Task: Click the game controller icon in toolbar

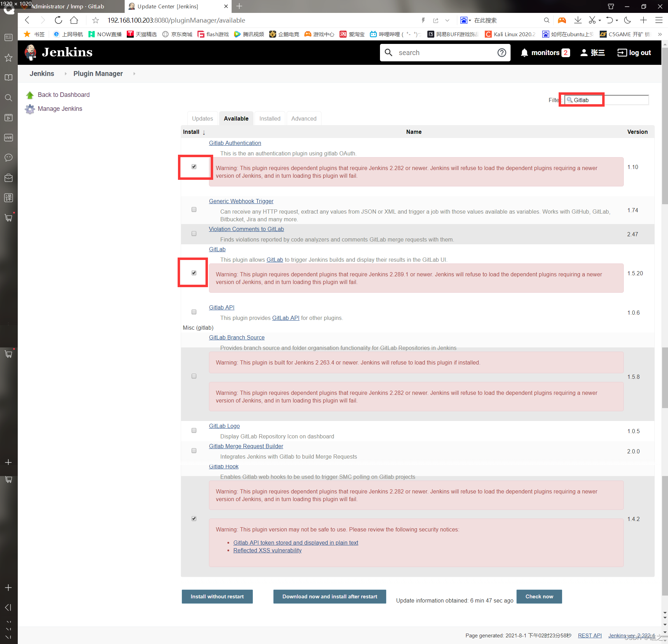Action: 562,20
